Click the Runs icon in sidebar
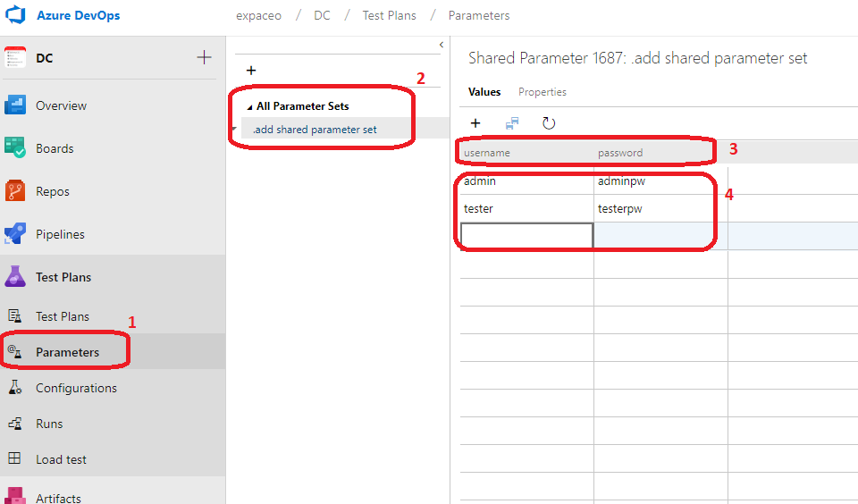The image size is (858, 504). click(x=15, y=423)
